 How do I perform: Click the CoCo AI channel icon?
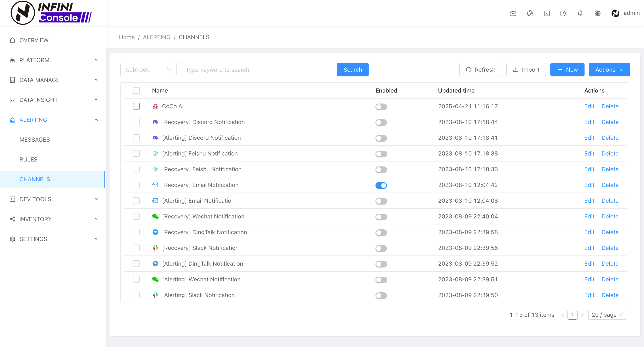(155, 106)
